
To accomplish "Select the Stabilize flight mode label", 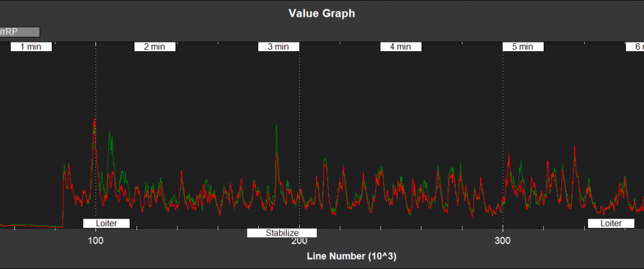I will tap(282, 233).
